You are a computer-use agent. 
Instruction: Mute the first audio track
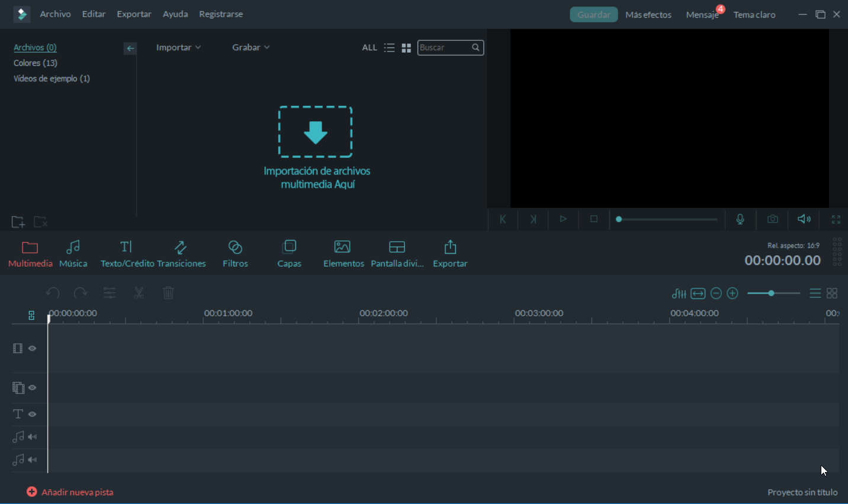(33, 436)
